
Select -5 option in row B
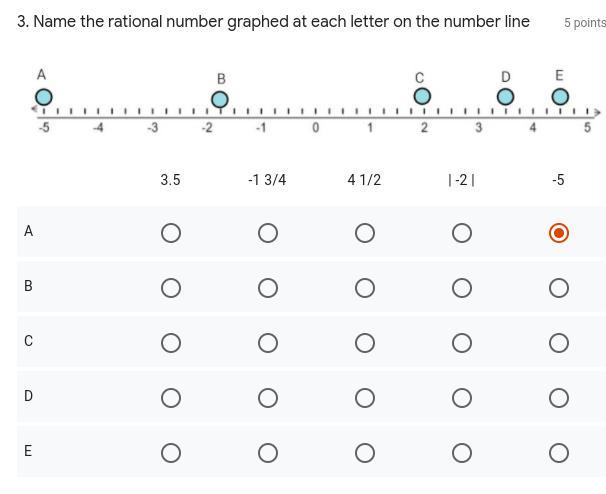tap(559, 288)
